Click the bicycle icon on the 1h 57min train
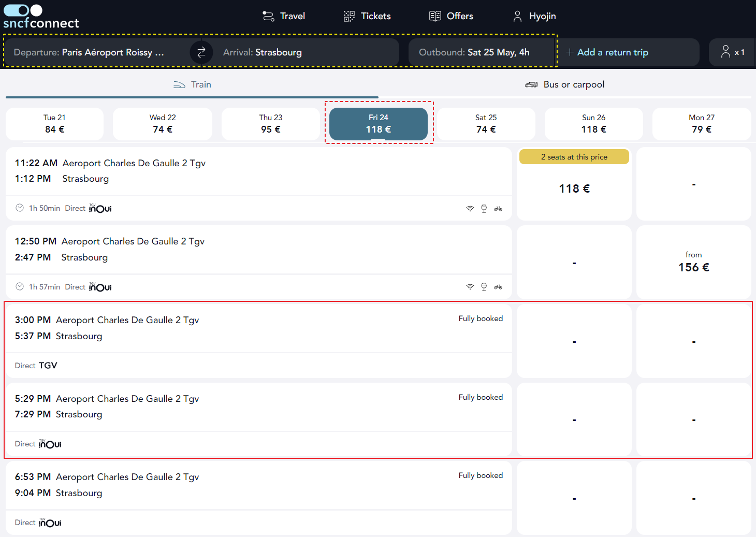The width and height of the screenshot is (756, 537). 498,287
